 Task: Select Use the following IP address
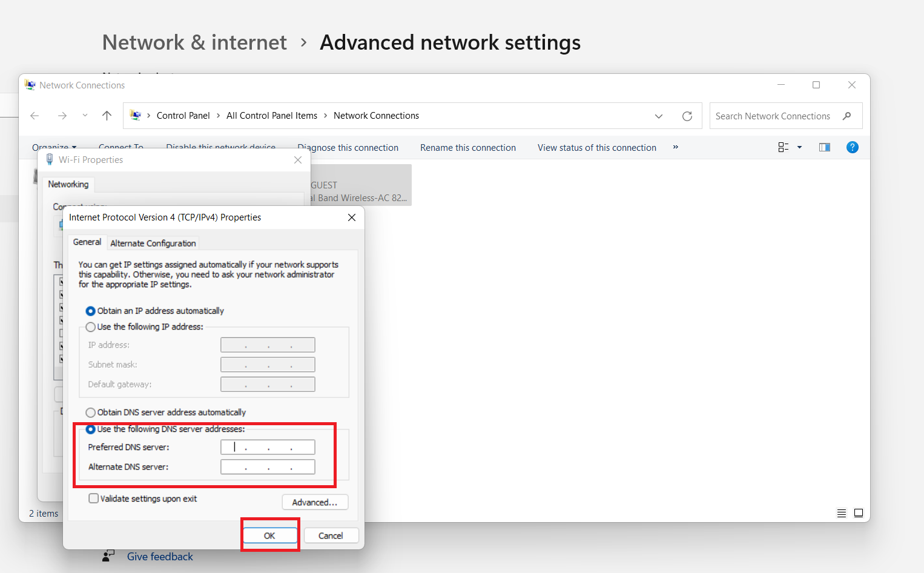(x=145, y=326)
